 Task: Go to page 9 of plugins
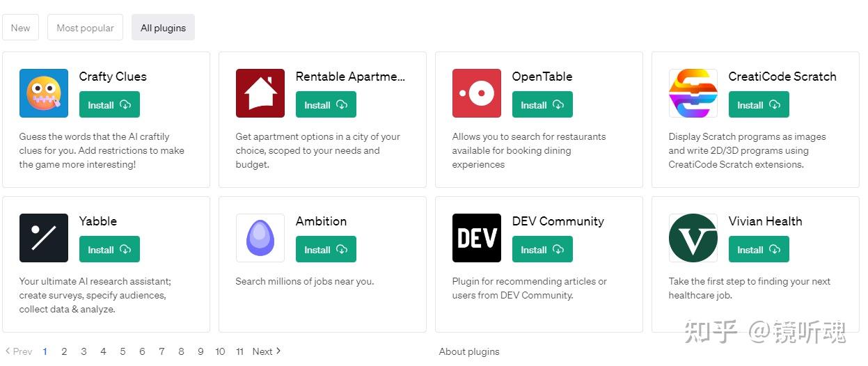click(200, 351)
